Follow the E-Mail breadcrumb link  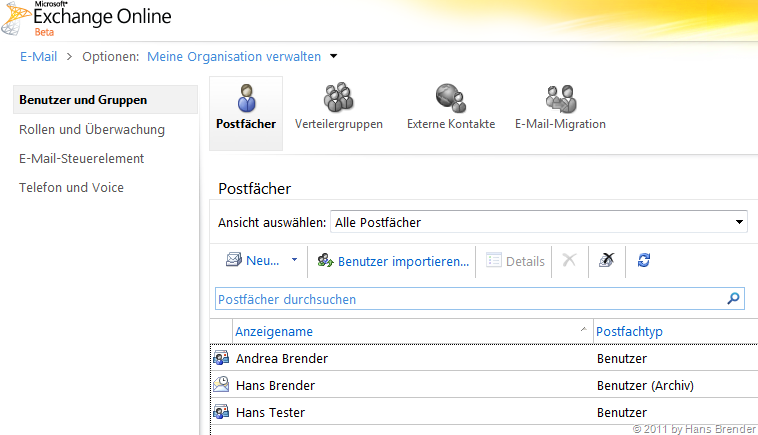38,57
